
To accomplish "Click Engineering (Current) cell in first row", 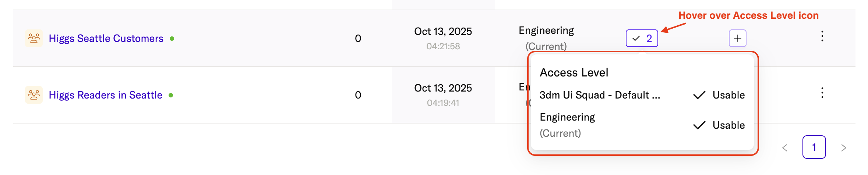I will click(546, 38).
